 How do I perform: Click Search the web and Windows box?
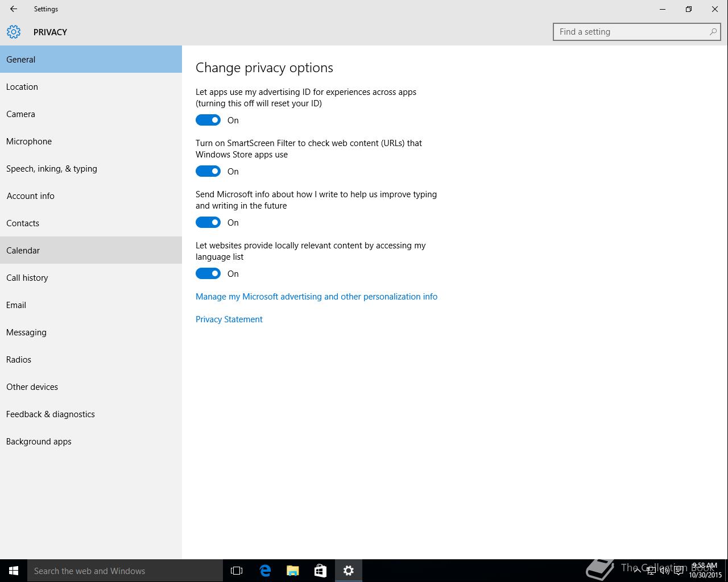[125, 571]
